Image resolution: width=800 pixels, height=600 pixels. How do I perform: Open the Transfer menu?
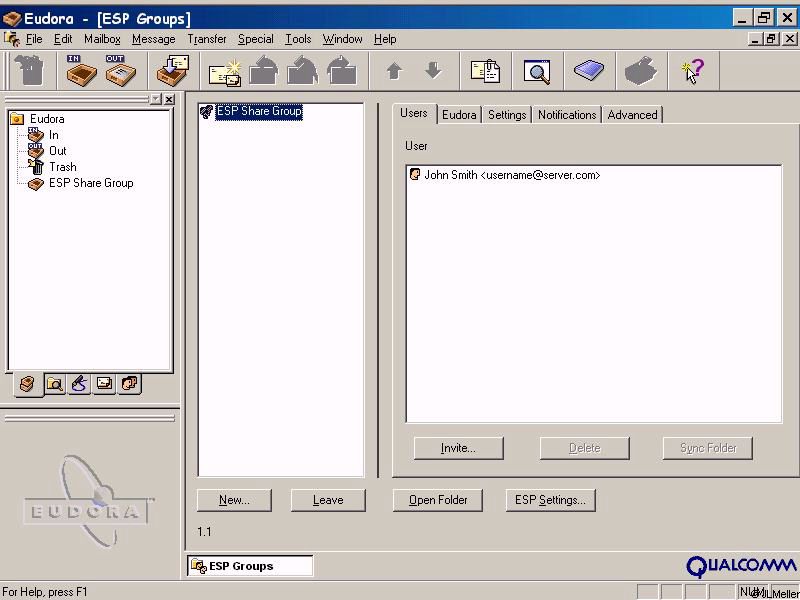(207, 39)
